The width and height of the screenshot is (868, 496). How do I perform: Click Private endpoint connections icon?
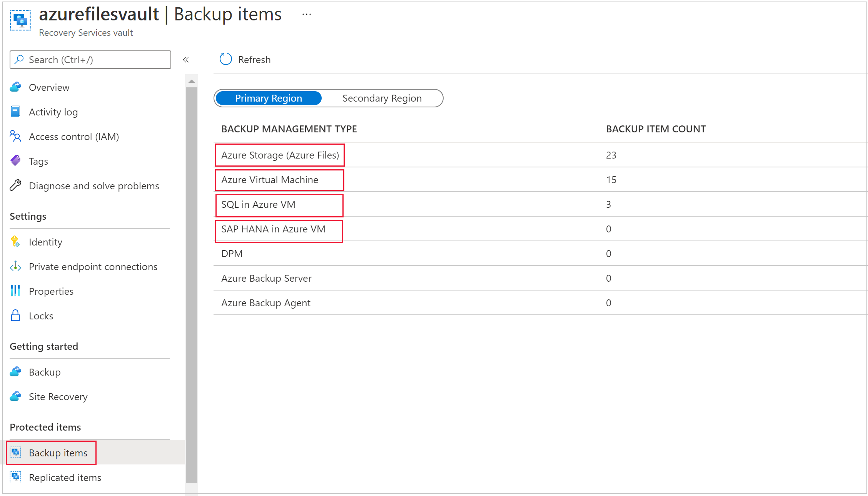(x=16, y=267)
